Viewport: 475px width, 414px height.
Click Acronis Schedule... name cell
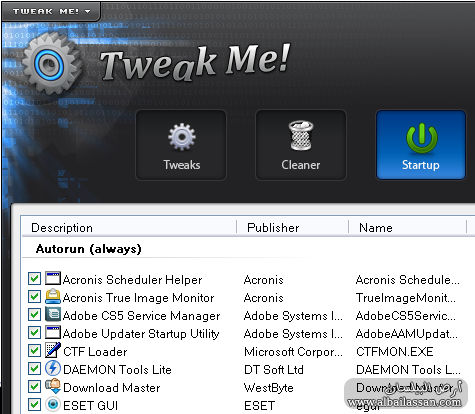coord(408,280)
